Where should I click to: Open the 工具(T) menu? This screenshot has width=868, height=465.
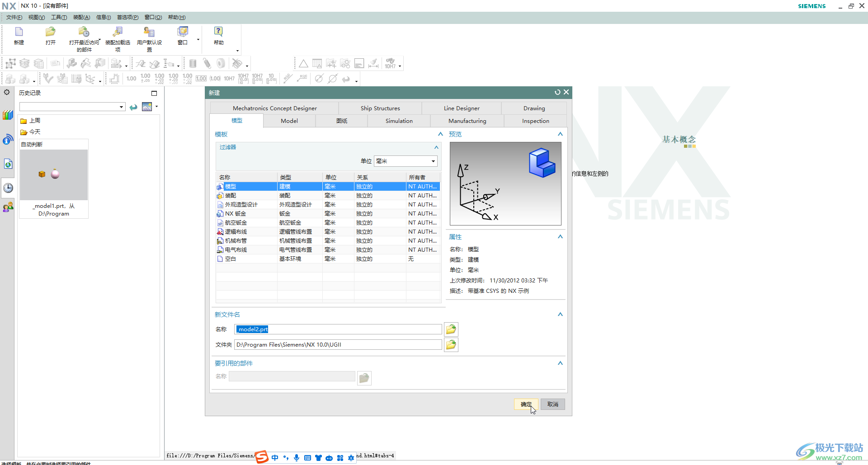(x=59, y=17)
